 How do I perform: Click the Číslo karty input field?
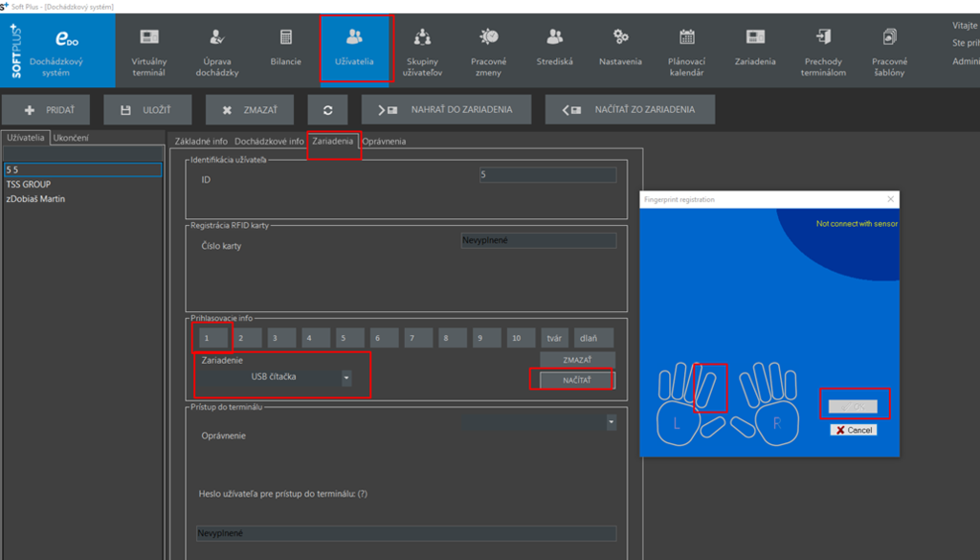[538, 240]
